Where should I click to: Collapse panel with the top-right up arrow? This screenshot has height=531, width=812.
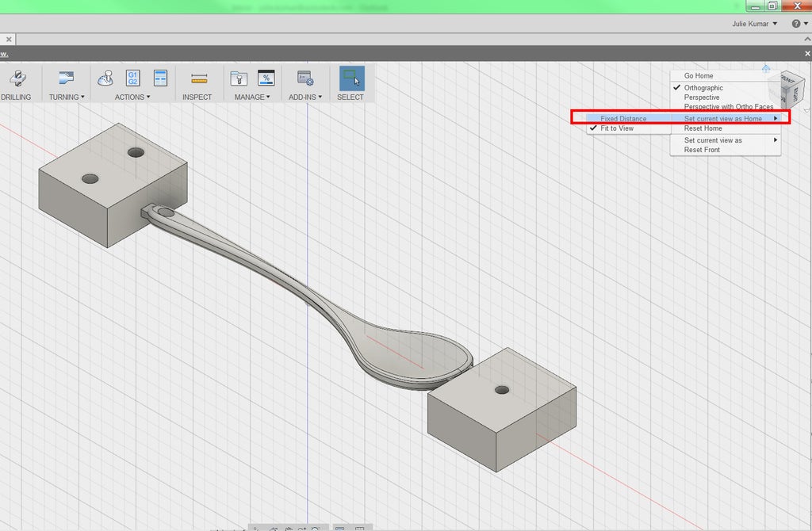(x=807, y=39)
